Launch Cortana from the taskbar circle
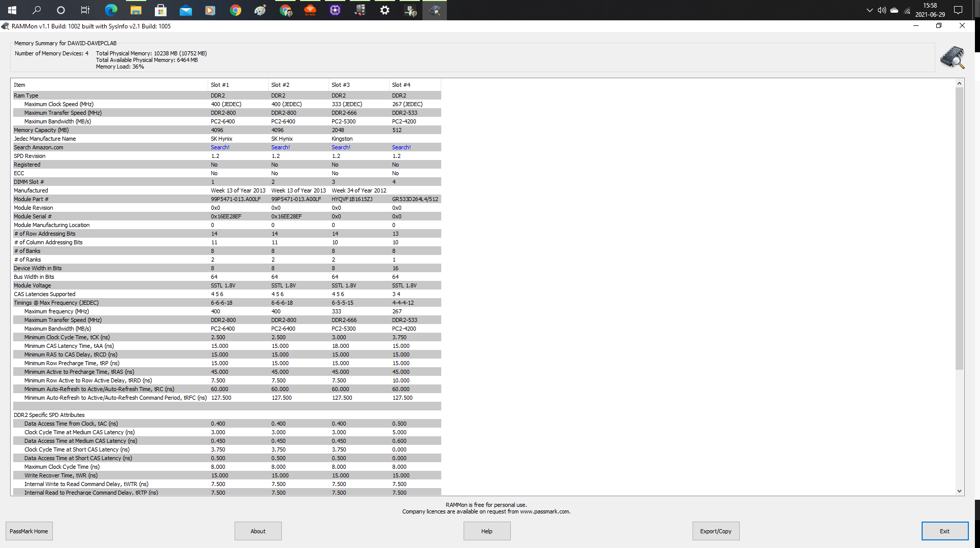 (x=61, y=10)
